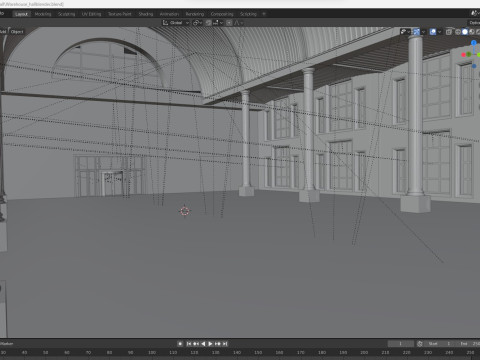
Task: Click the blue Z axis gizmo handle
Action: click(474, 43)
